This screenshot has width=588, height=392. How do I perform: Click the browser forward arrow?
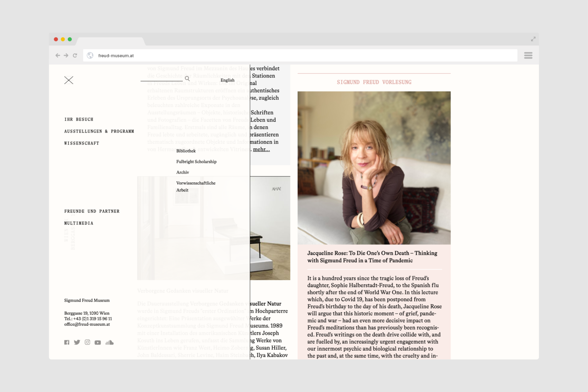tap(66, 55)
